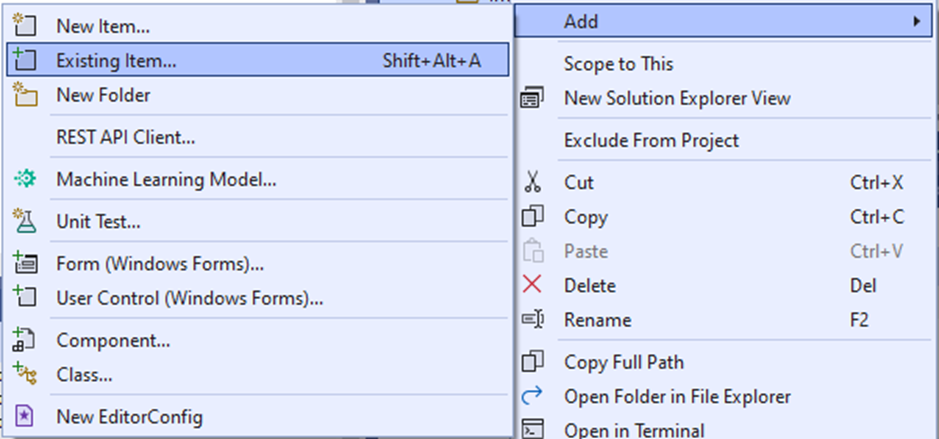Screen dimensions: 939x439
Task: Click the New Folder icon
Action: point(25,95)
